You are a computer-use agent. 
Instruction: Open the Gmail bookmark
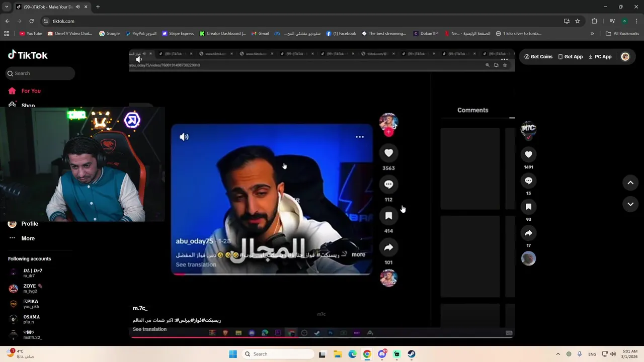tap(260, 34)
